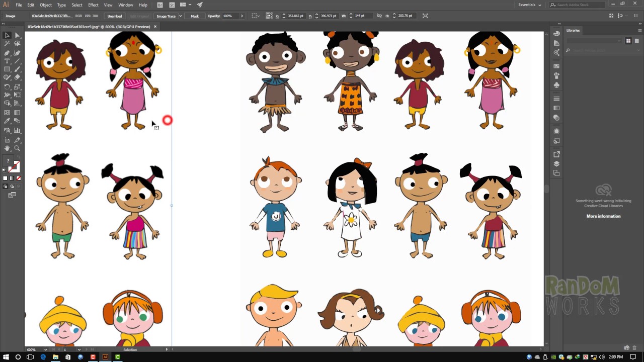Viewport: 644px width, 362px height.
Task: Select the Eraser tool
Action: click(x=17, y=77)
